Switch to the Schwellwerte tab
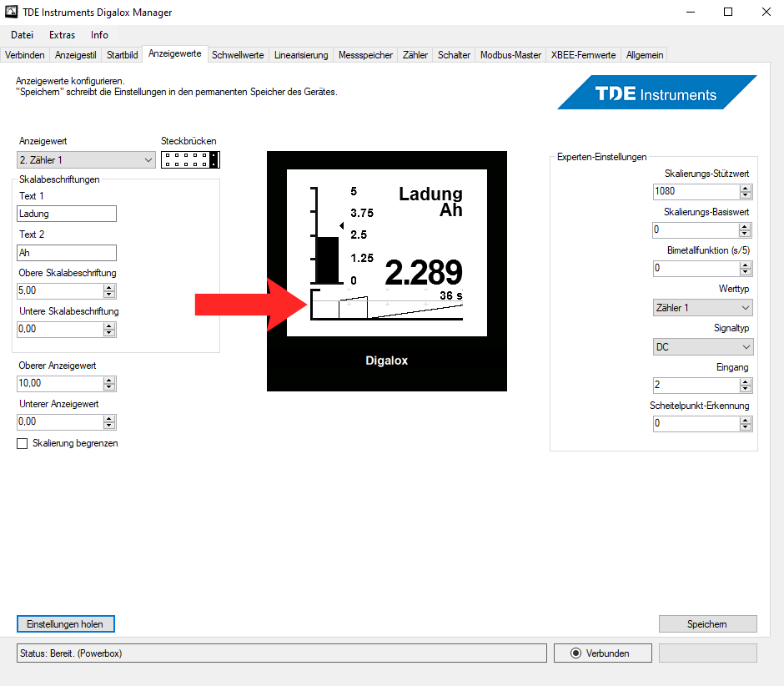The height and width of the screenshot is (686, 784). click(x=238, y=55)
